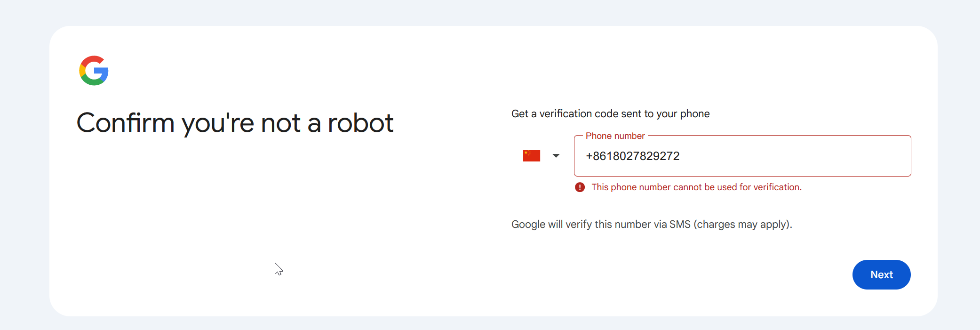Click the Phone number field label
980x330 pixels.
(615, 136)
